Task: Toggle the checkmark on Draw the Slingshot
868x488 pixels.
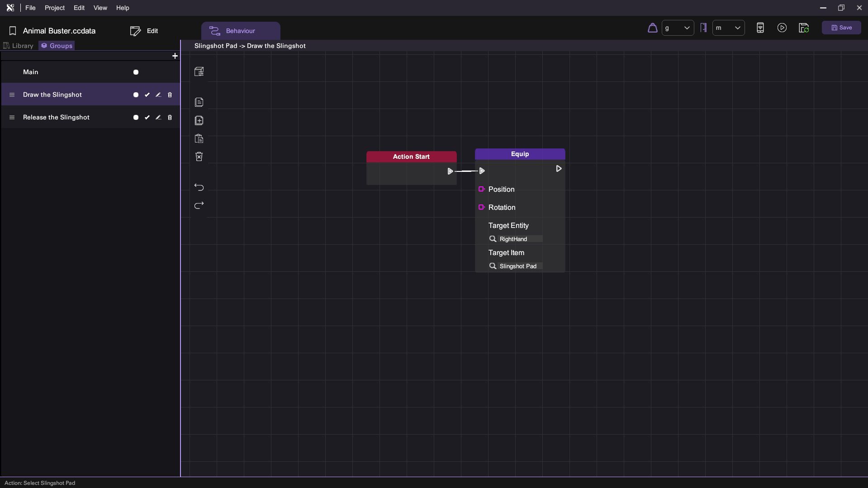Action: 147,95
